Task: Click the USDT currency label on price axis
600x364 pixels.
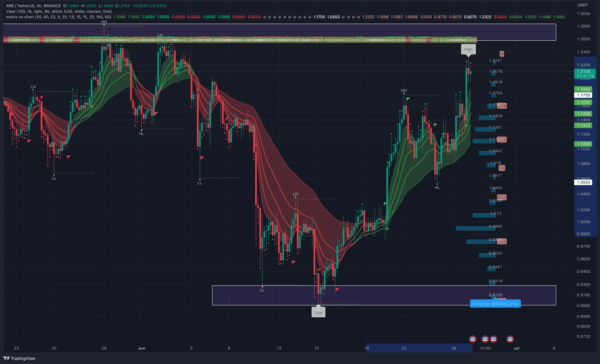Action: (x=582, y=5)
